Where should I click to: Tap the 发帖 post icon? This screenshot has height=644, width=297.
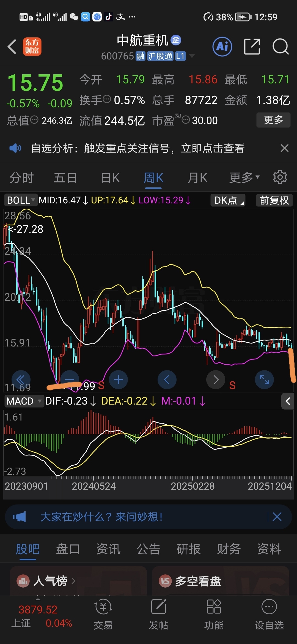pos(159,614)
